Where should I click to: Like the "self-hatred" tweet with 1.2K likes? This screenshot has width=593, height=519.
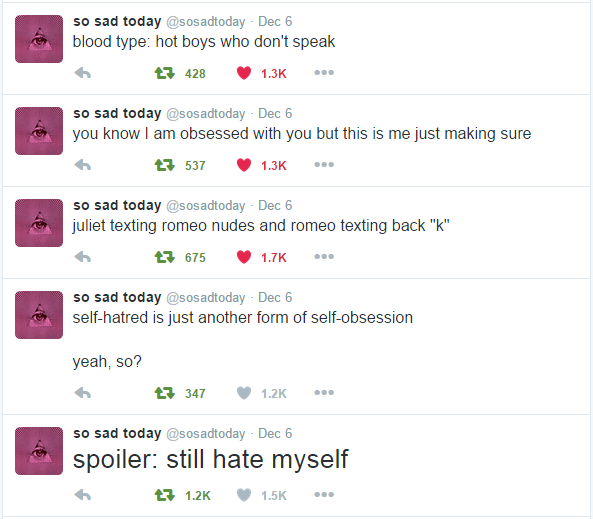[244, 393]
